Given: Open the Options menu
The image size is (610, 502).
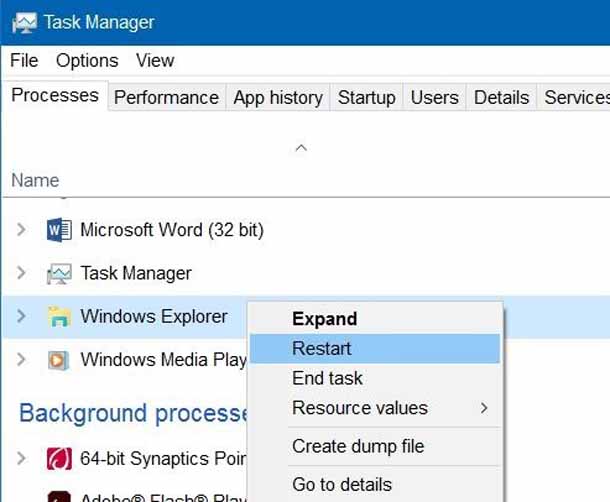Looking at the screenshot, I should (87, 61).
